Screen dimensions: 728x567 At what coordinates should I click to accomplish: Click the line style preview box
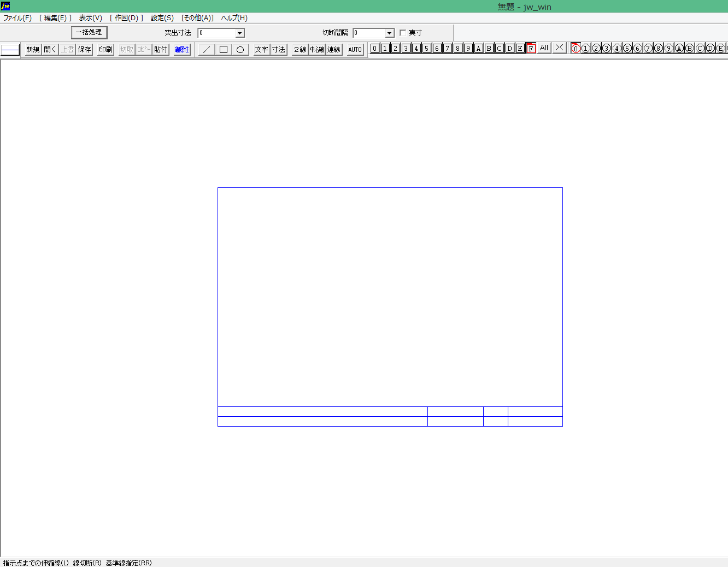[x=10, y=50]
